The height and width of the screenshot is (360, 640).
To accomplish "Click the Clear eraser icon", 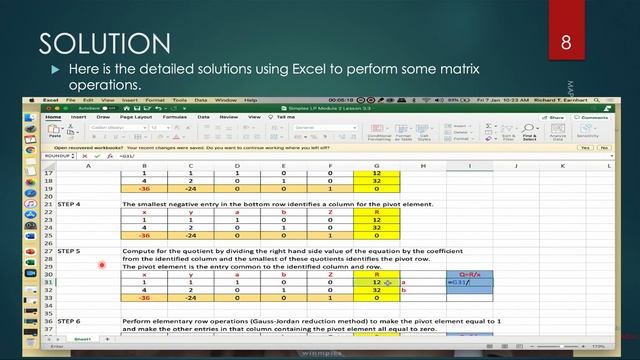I will (x=489, y=139).
